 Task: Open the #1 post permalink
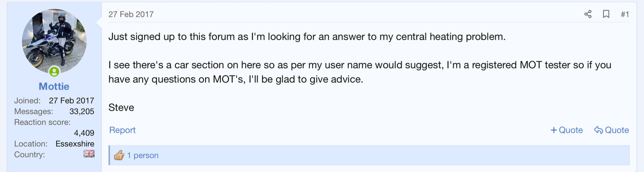[625, 14]
